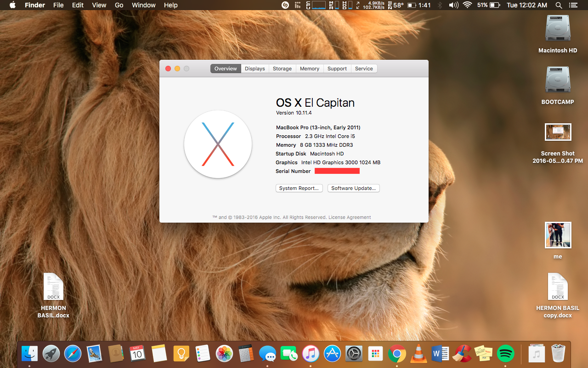
Task: Close the About This Mac window
Action: pyautogui.click(x=168, y=69)
